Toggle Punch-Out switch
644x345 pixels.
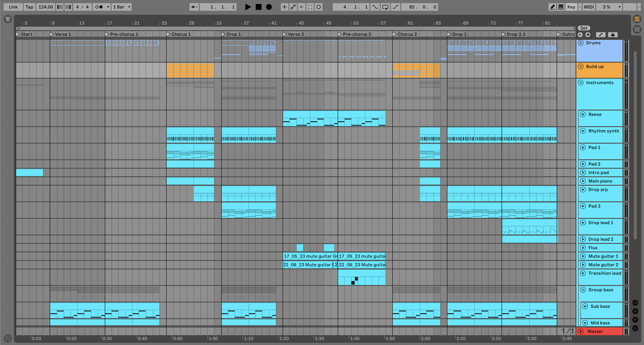pos(395,7)
